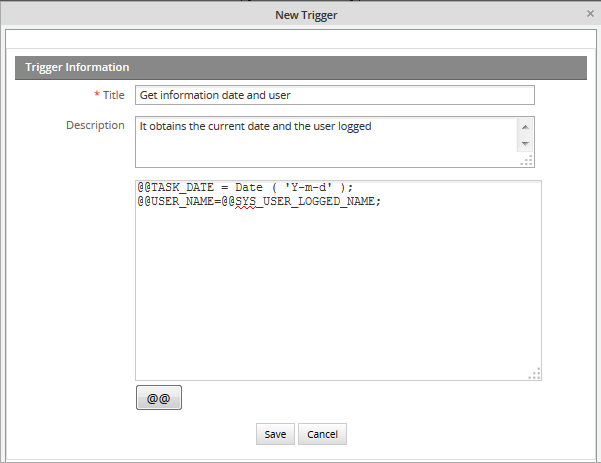Image resolution: width=601 pixels, height=463 pixels.
Task: Save the new trigger
Action: [x=275, y=434]
